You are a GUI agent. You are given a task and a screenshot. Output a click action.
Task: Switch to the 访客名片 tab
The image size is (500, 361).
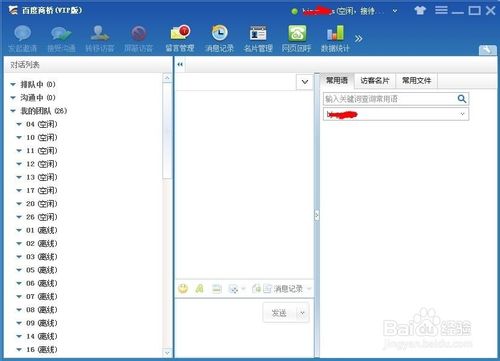pyautogui.click(x=375, y=80)
